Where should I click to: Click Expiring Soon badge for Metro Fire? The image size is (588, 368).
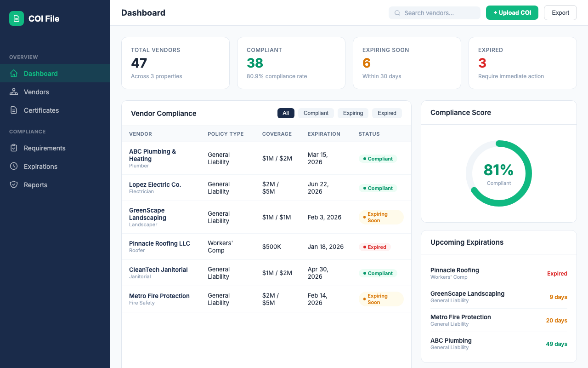tap(381, 299)
